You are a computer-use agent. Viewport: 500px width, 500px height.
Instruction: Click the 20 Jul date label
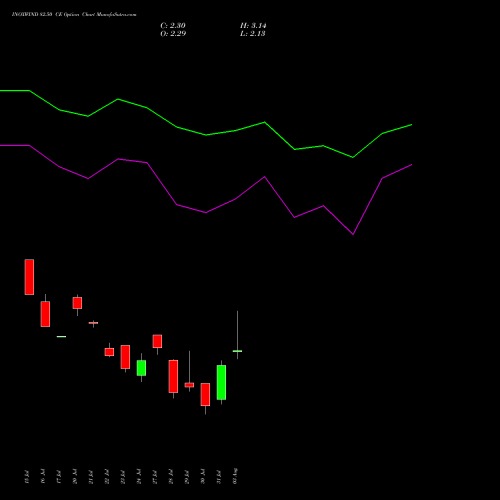(x=75, y=477)
